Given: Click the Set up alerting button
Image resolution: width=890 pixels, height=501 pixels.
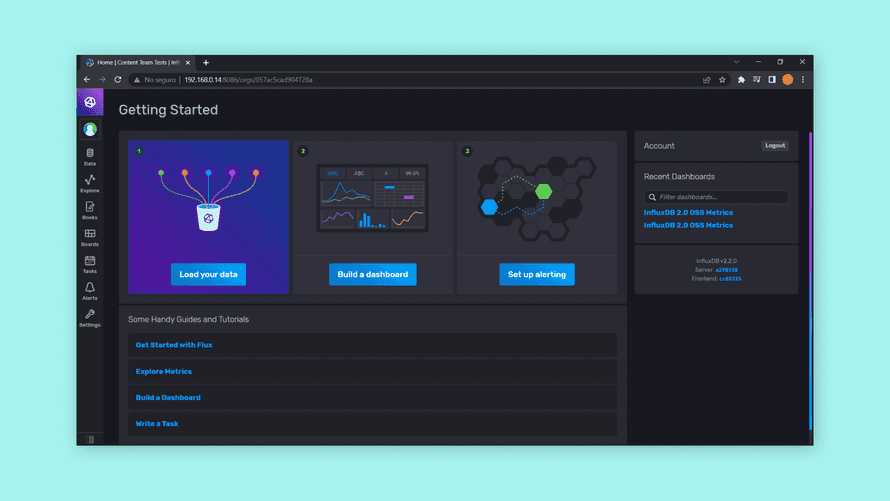Looking at the screenshot, I should 536,274.
